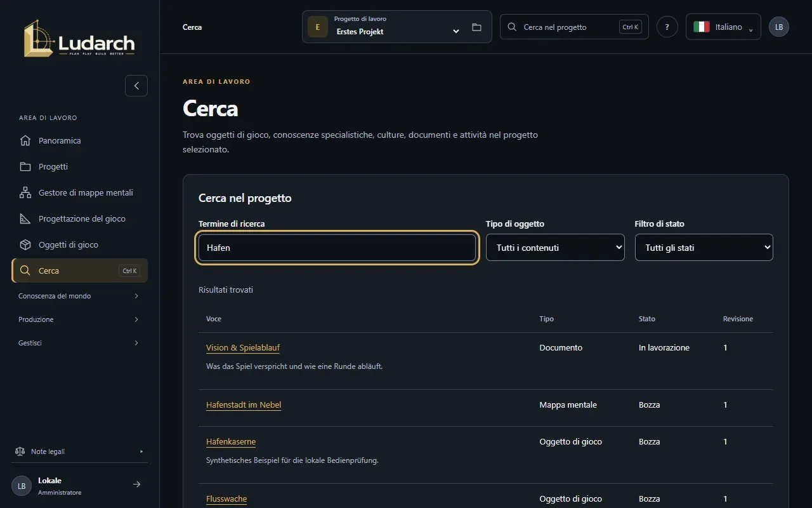Click the Oggetti di gioco cube icon
This screenshot has height=508, width=812.
[x=25, y=244]
